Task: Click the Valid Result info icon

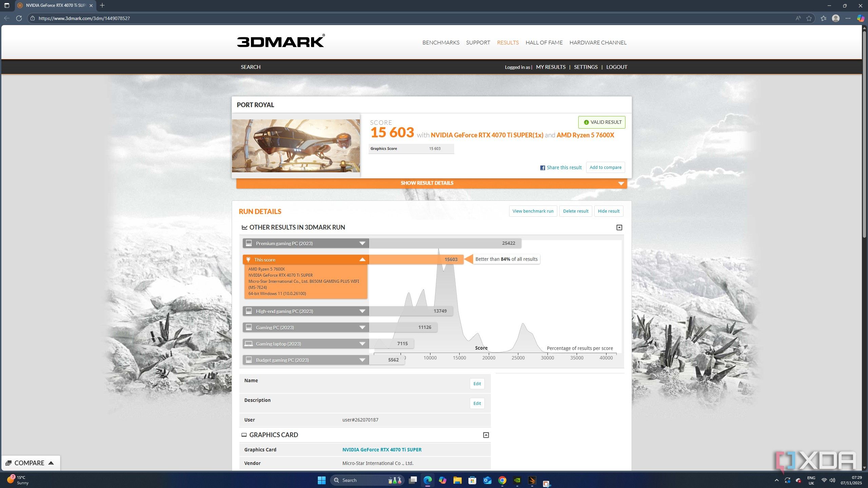Action: pyautogui.click(x=586, y=122)
